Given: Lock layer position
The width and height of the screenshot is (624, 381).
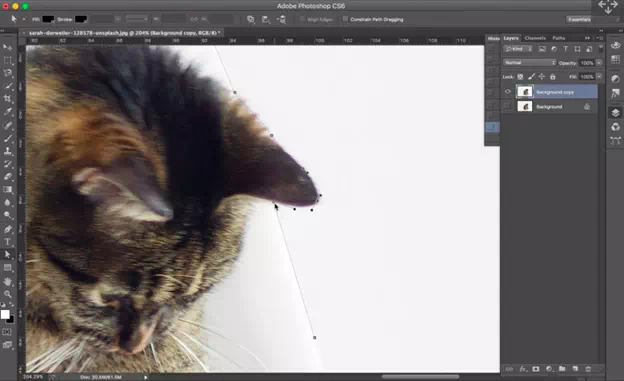Looking at the screenshot, I should (x=542, y=77).
